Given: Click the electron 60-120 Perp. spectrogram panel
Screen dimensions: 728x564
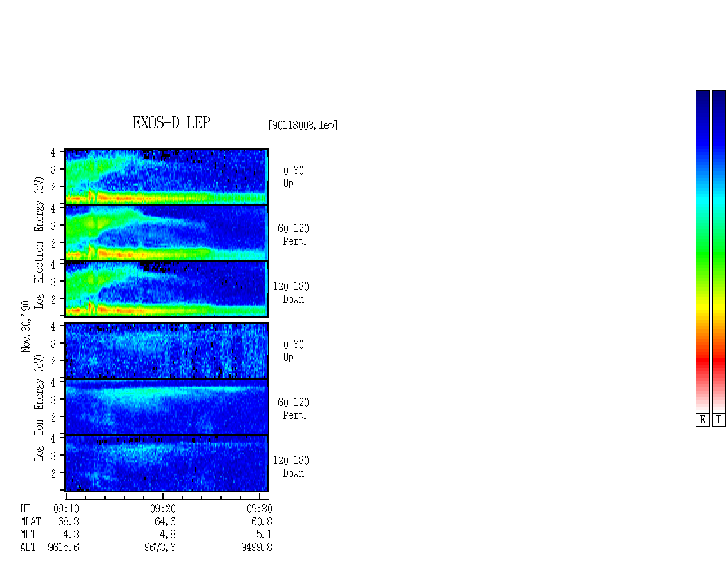Looking at the screenshot, I should [167, 233].
